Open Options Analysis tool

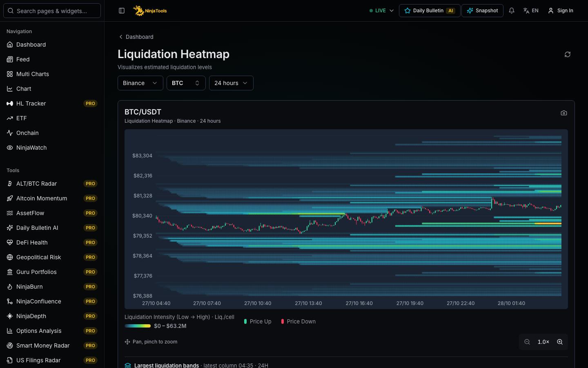[52, 331]
